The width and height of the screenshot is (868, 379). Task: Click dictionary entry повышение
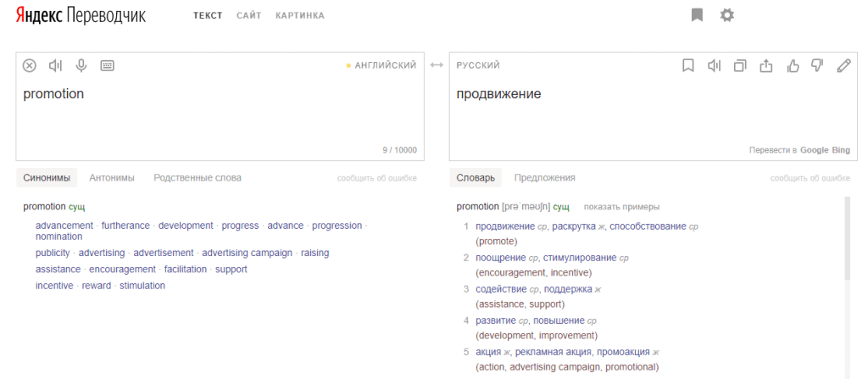tap(559, 320)
